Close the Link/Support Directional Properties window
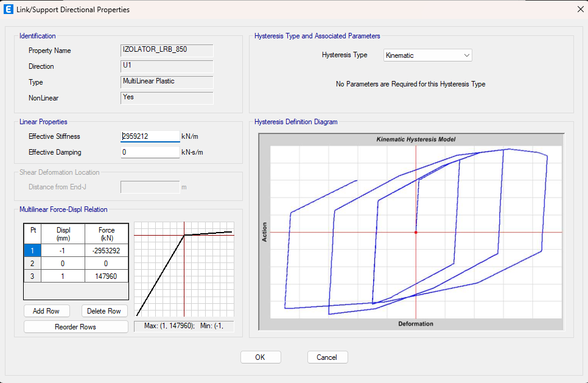This screenshot has width=588, height=383. coord(580,9)
